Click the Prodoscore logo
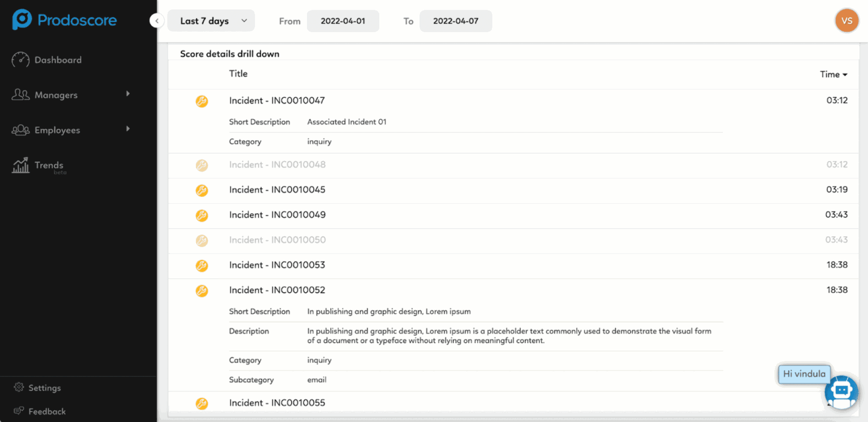Viewport: 868px width, 422px height. pos(64,20)
